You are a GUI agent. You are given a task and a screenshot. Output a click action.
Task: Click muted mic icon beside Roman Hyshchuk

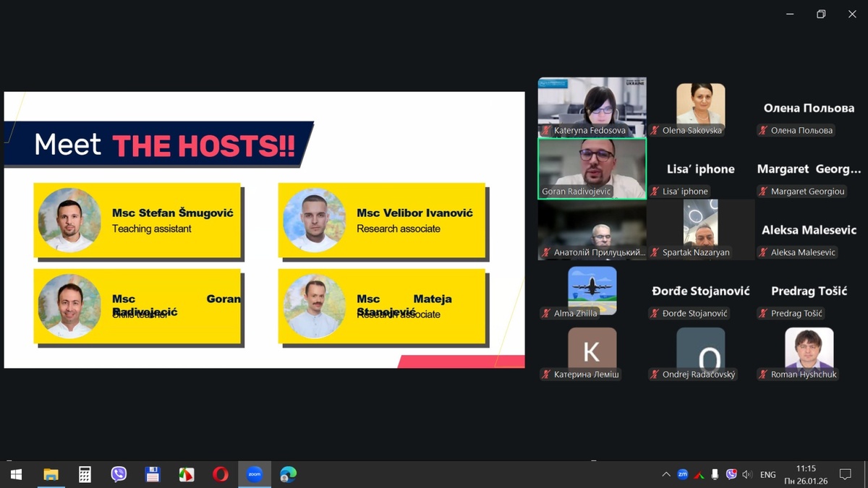point(763,374)
